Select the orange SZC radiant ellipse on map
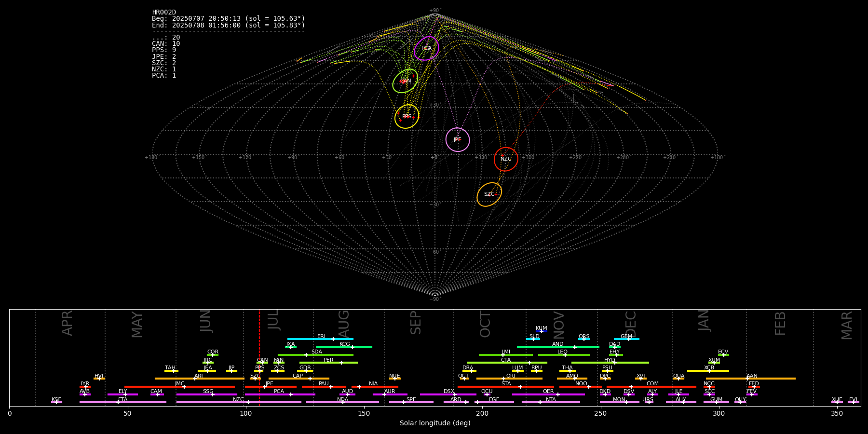868x434 pixels. (x=489, y=194)
